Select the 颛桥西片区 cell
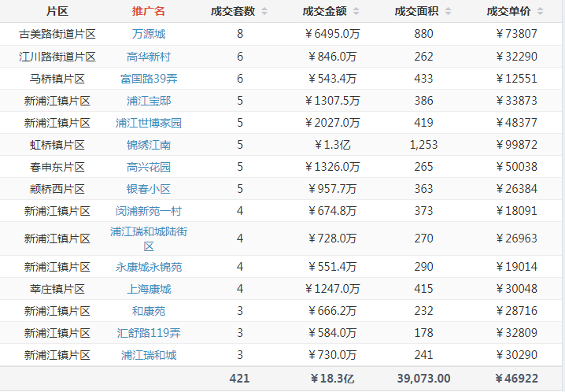The height and width of the screenshot is (392, 565). [x=57, y=189]
